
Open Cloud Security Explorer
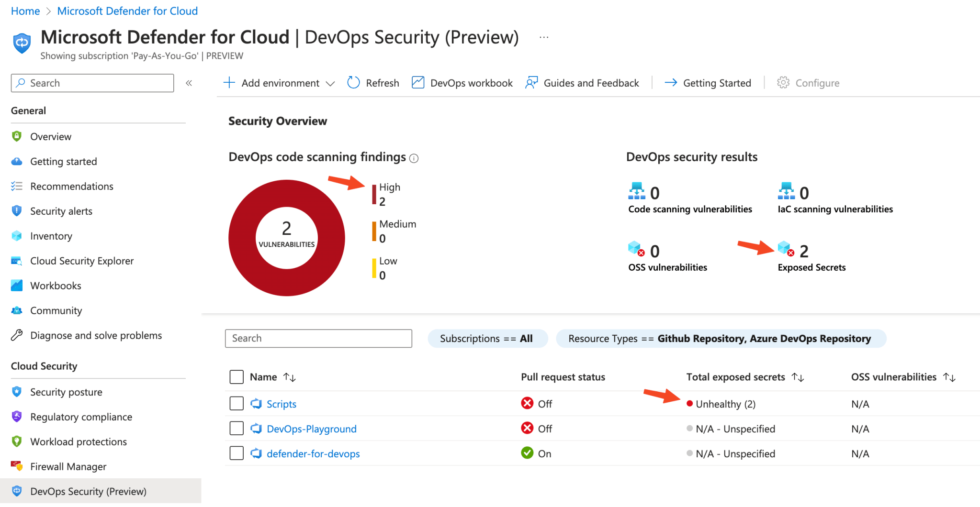81,261
